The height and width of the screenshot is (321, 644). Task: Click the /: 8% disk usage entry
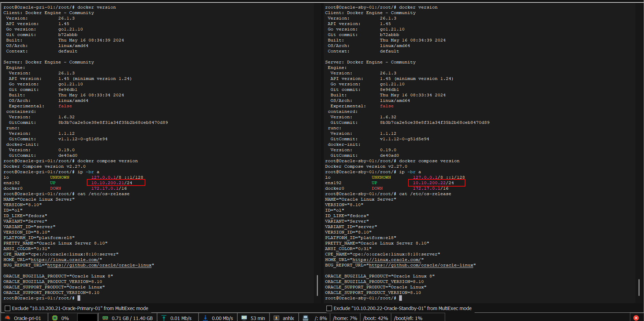pyautogui.click(x=321, y=318)
